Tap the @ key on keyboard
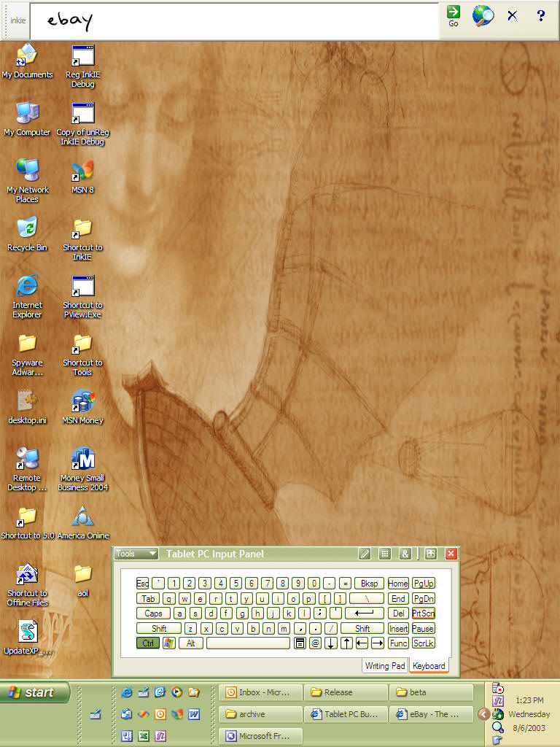 [x=315, y=643]
